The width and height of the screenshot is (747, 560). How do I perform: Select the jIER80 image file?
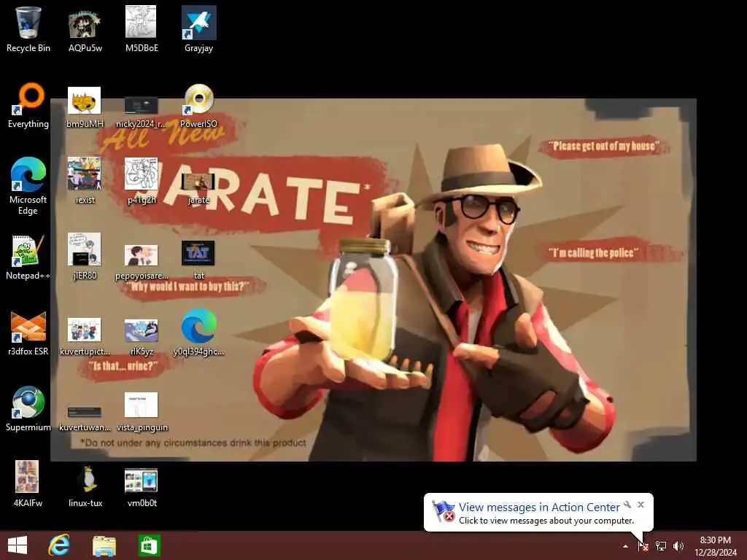85,256
